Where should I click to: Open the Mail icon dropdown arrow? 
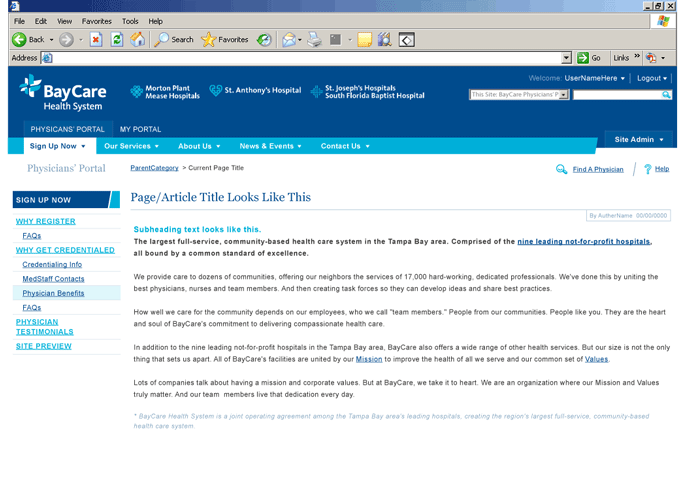click(300, 40)
